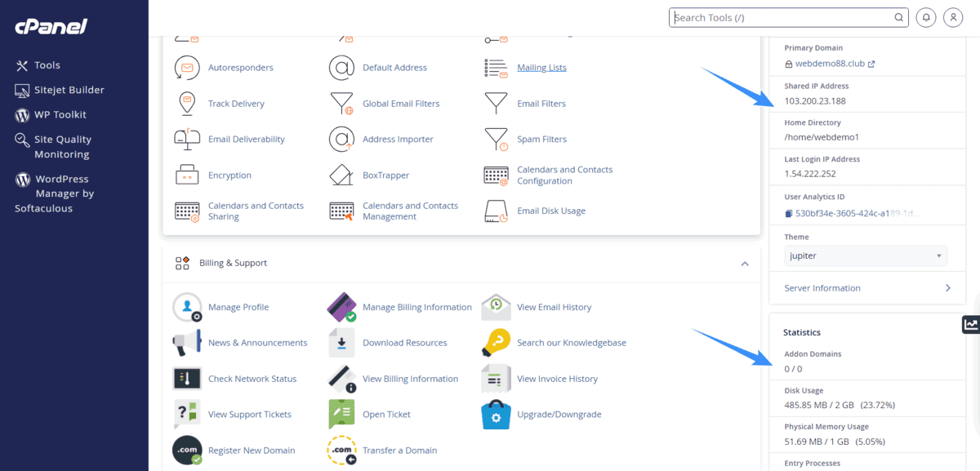980x471 pixels.
Task: Click the Register New Domain .com icon
Action: [187, 451]
